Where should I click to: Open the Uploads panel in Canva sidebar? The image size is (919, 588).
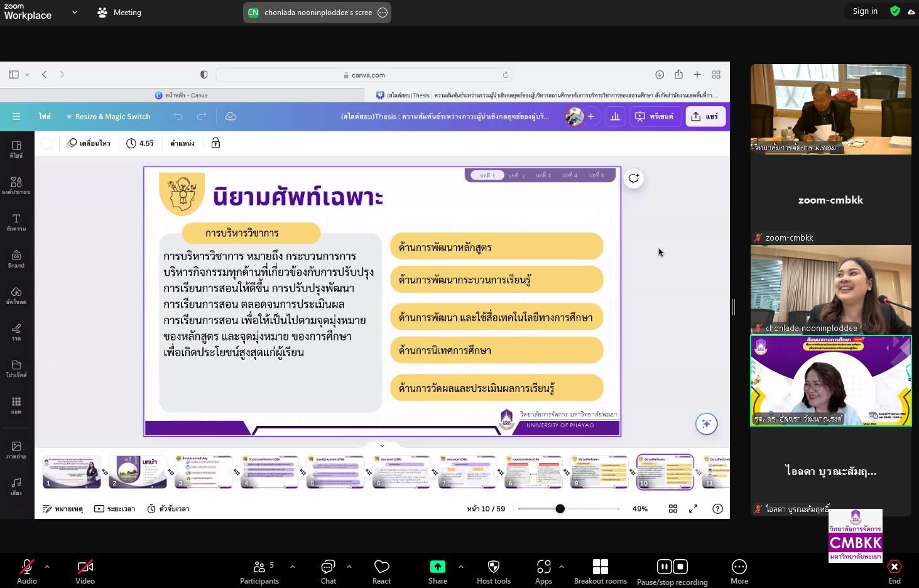pos(16,295)
